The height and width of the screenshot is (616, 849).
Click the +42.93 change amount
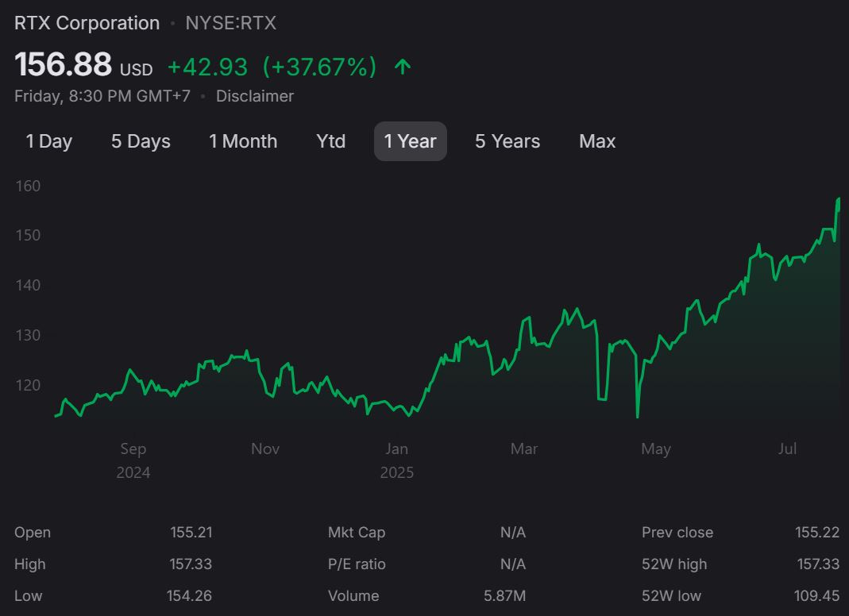pos(207,67)
